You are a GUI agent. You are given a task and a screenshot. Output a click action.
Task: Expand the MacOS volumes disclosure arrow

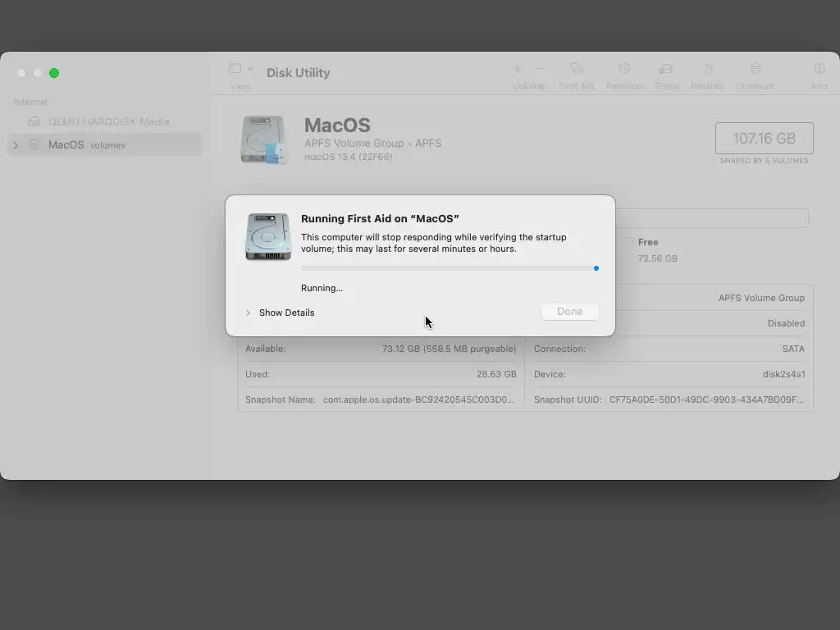(16, 145)
